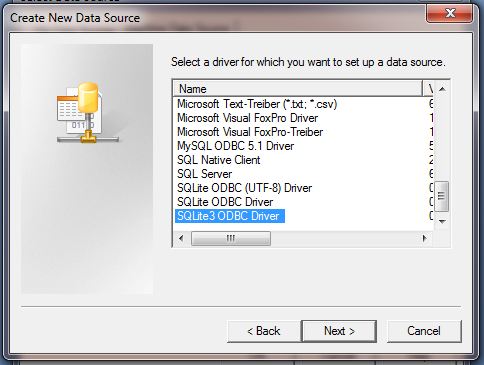Choose SQLite ODBC (UTF-8) Driver
The height and width of the screenshot is (365, 484).
pos(244,188)
